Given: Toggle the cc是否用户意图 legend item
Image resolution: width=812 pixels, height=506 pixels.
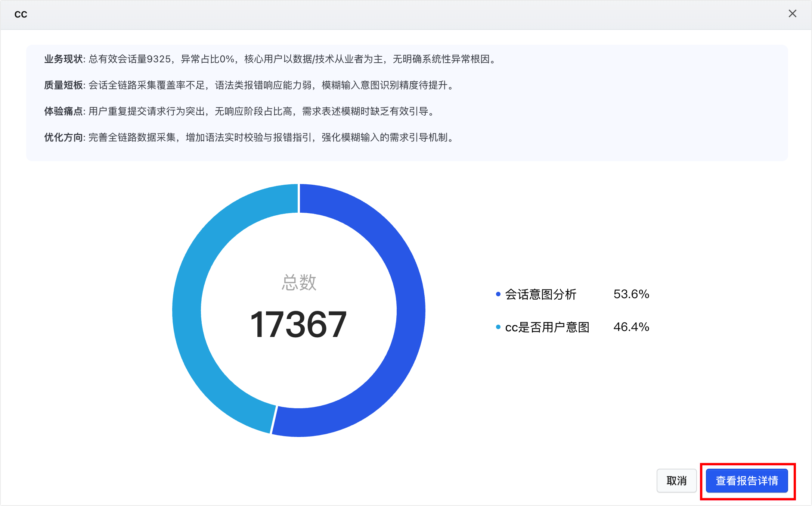Looking at the screenshot, I should coord(547,327).
